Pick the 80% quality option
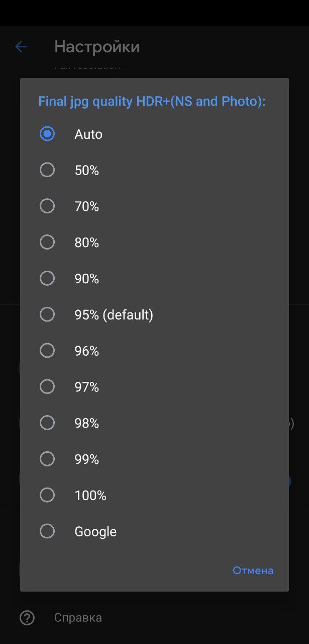This screenshot has height=644, width=309. tap(47, 243)
